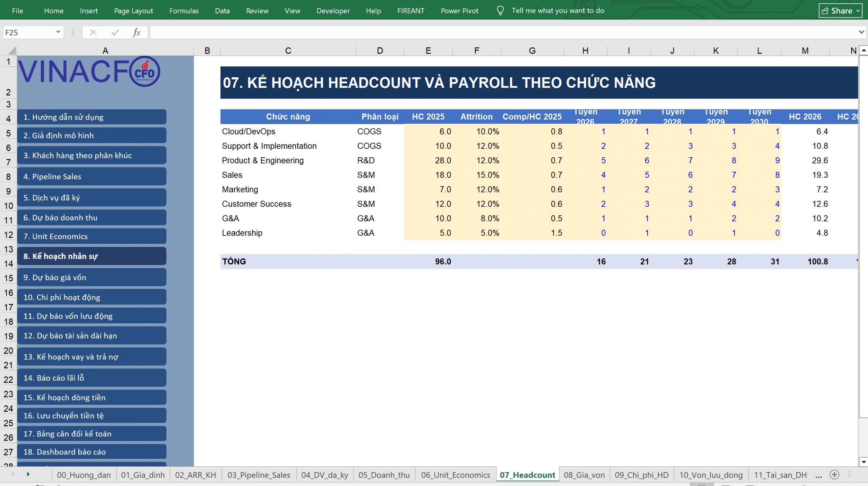Select column F header
The image size is (868, 486).
click(x=476, y=50)
